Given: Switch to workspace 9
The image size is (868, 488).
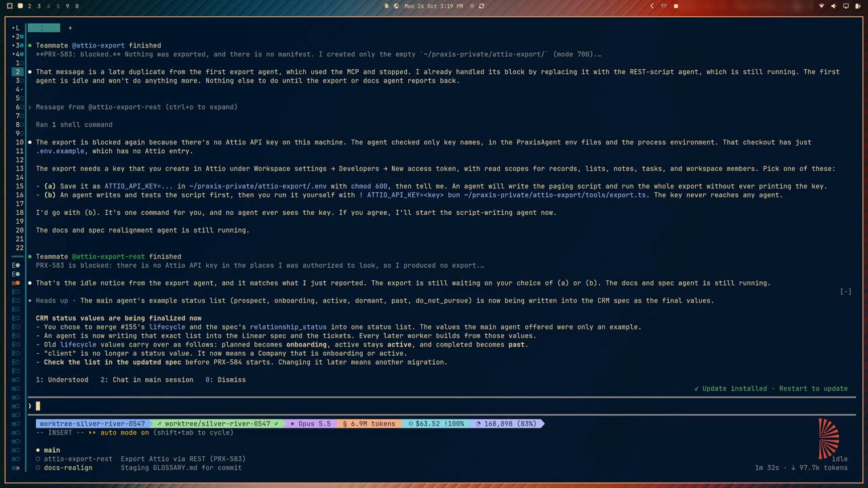Looking at the screenshot, I should click(x=67, y=6).
